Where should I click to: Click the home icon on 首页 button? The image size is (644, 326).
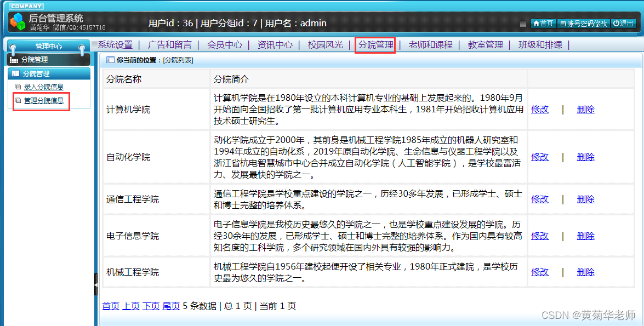[x=536, y=24]
